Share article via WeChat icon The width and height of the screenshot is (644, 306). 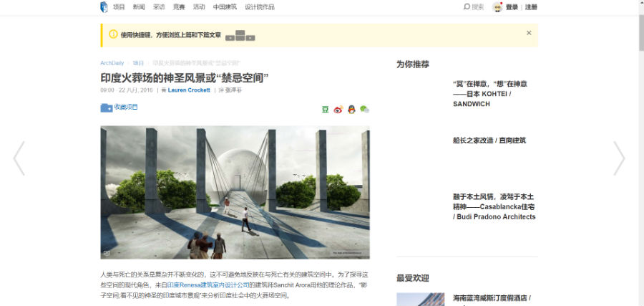(x=364, y=110)
